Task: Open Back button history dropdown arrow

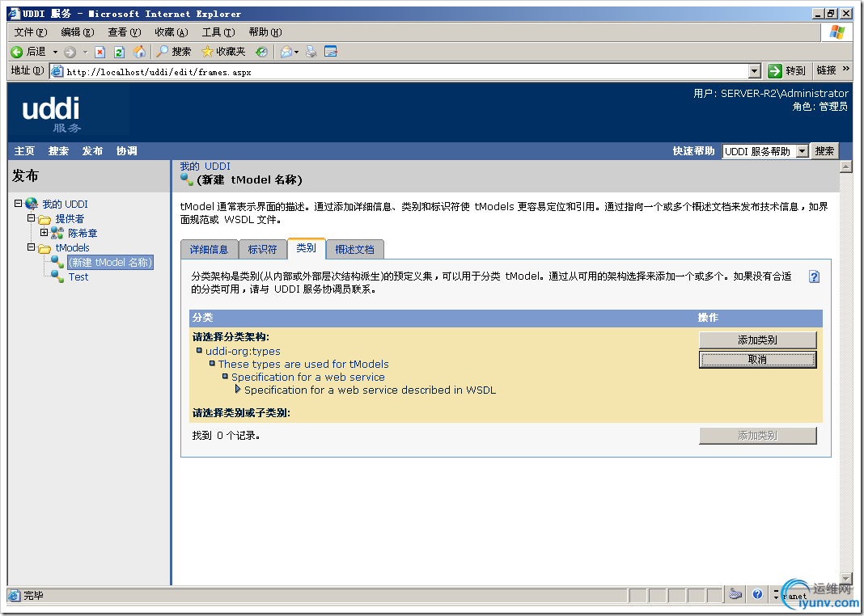Action: tap(55, 53)
